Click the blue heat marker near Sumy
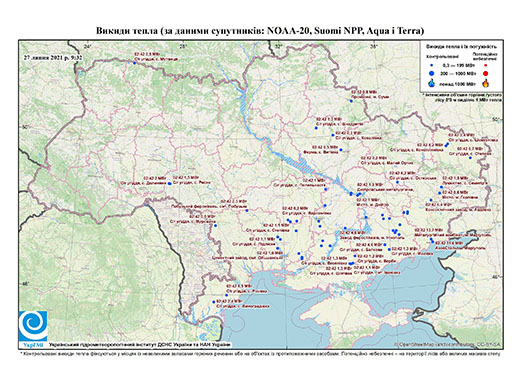Image resolution: width=520 pixels, height=368 pixels. [x=351, y=101]
